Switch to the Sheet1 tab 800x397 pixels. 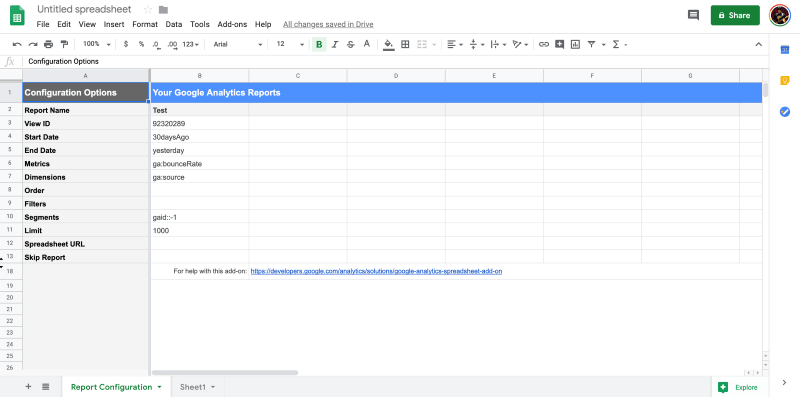[192, 387]
